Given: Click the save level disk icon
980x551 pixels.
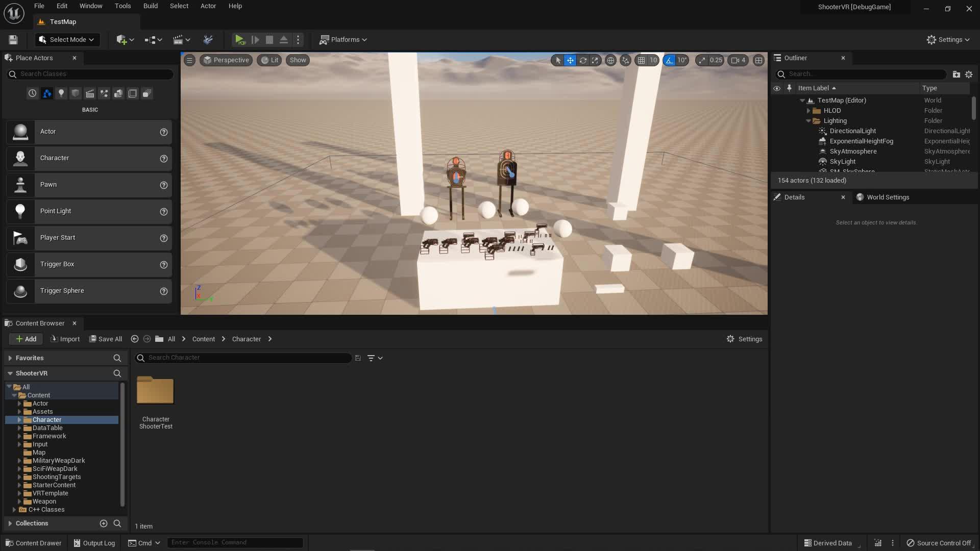Looking at the screenshot, I should pyautogui.click(x=13, y=40).
